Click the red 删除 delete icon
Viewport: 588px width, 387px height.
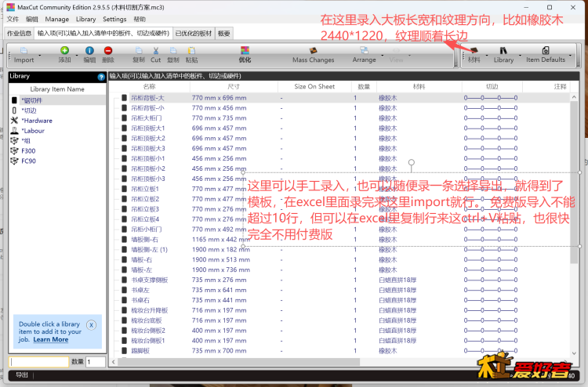click(x=108, y=50)
